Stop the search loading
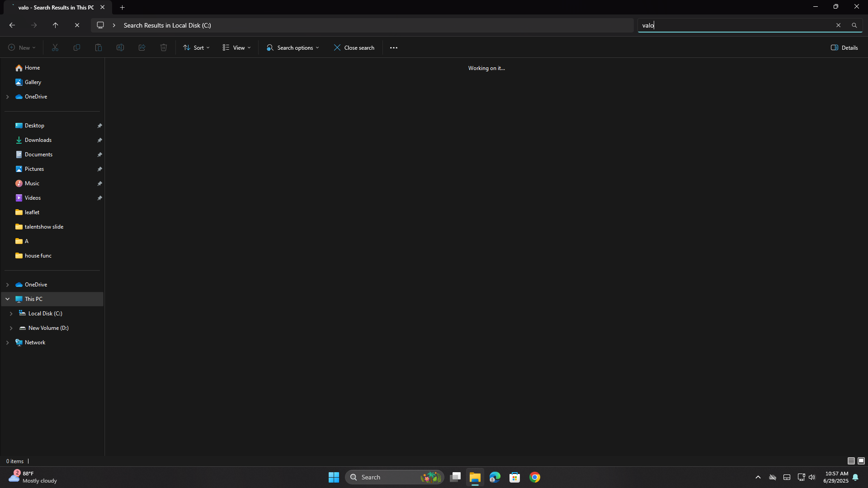 click(x=77, y=25)
